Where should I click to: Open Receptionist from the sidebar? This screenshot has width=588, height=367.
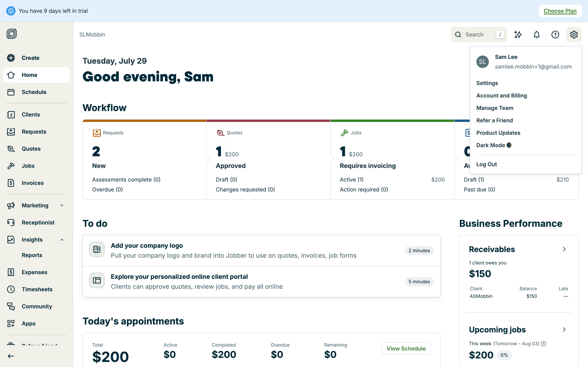pos(38,222)
